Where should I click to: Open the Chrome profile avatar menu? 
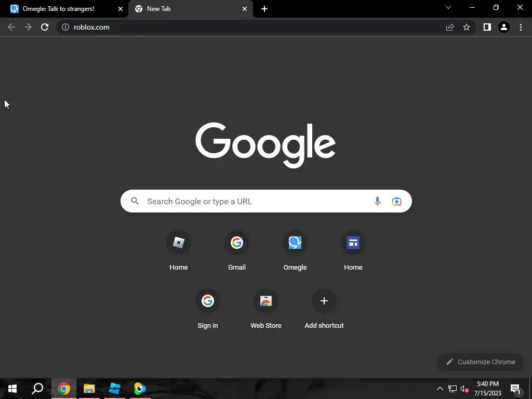(x=504, y=27)
